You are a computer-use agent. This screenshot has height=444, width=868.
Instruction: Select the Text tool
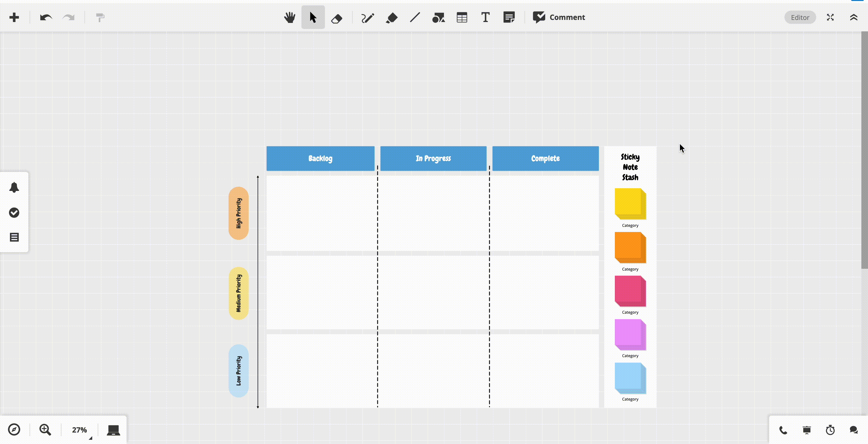click(485, 17)
